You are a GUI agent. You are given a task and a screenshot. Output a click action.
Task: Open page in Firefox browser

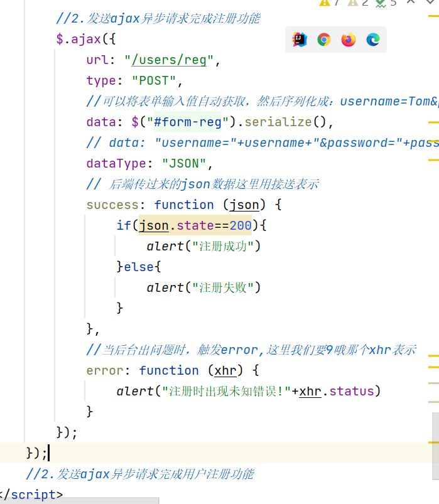pos(349,40)
